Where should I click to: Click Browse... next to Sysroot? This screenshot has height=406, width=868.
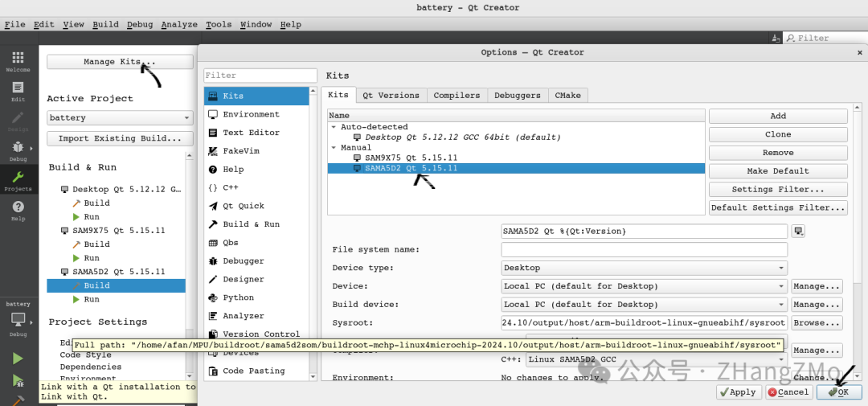pos(817,323)
